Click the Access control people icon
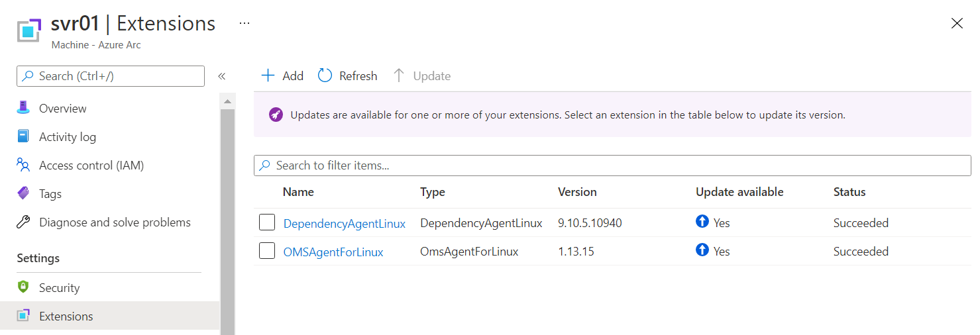The image size is (980, 335). (x=23, y=165)
